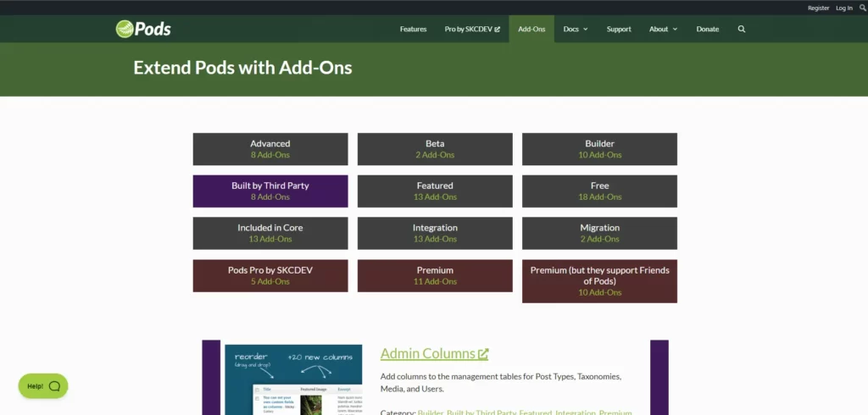This screenshot has width=868, height=415.
Task: Select Pods Pro by SKCDEV category
Action: point(270,275)
